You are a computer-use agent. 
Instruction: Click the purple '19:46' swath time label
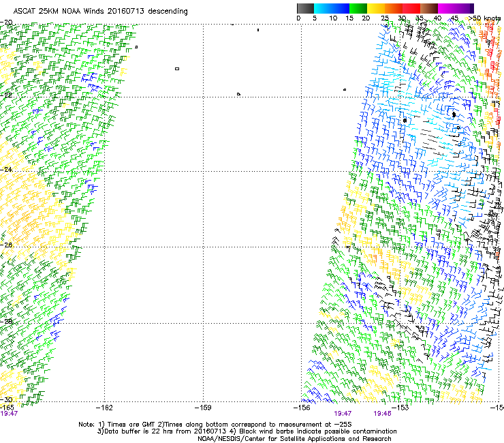[x=382, y=414]
